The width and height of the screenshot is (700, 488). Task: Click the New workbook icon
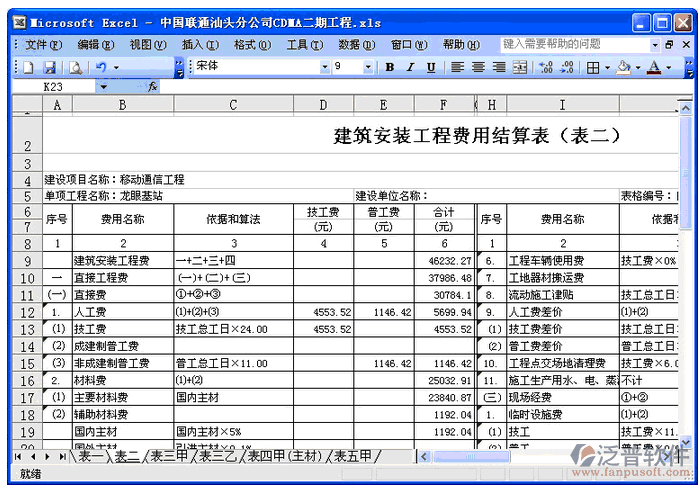(x=27, y=67)
